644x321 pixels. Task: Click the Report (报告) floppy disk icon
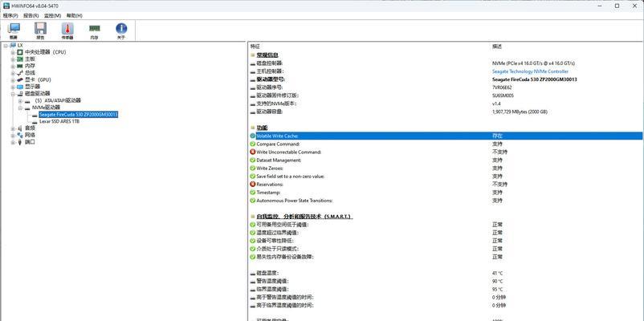tap(40, 28)
